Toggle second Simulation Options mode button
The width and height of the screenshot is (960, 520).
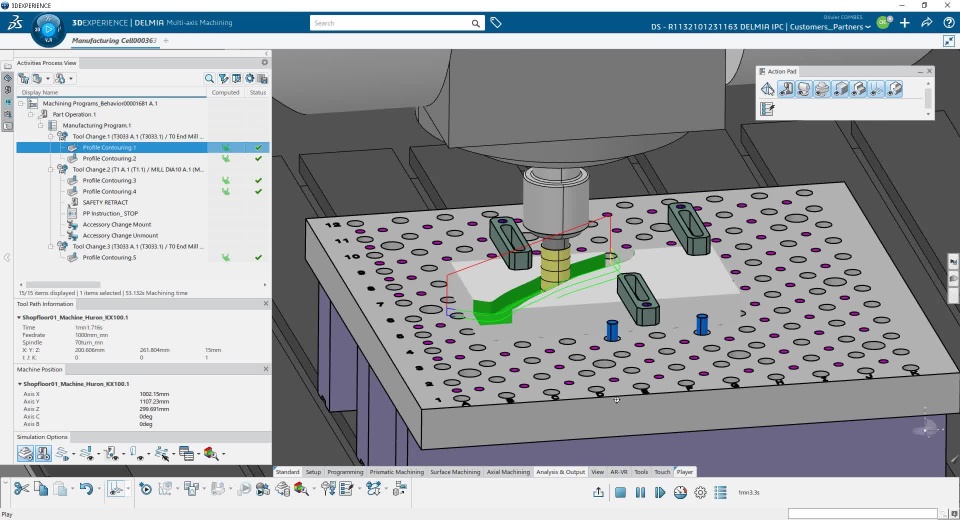click(43, 454)
